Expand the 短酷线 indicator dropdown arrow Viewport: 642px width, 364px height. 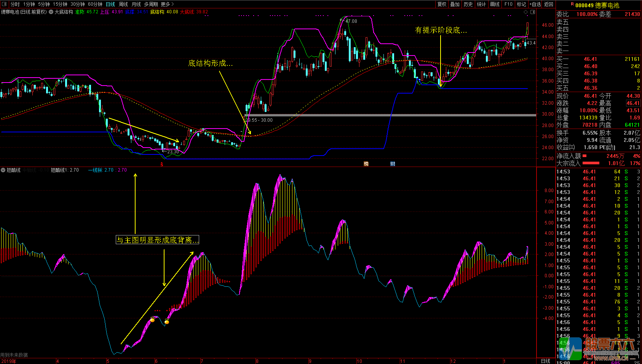point(3,170)
